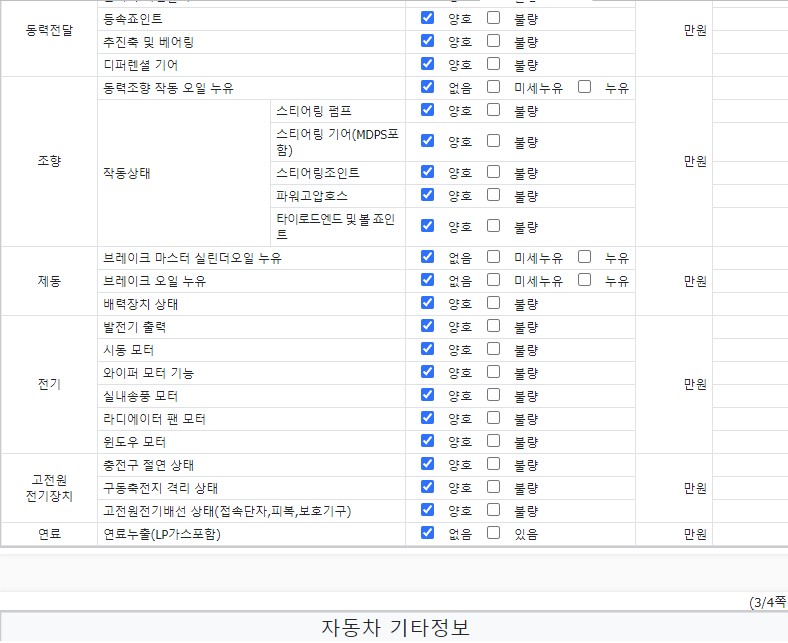Select 있음 for 연료누출(LP가스포함)
The image size is (788, 643).
[x=493, y=533]
